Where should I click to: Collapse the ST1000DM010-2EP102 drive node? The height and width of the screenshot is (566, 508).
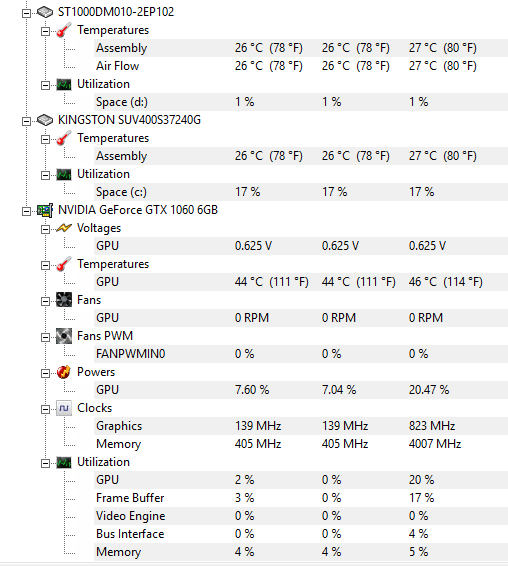click(x=26, y=13)
